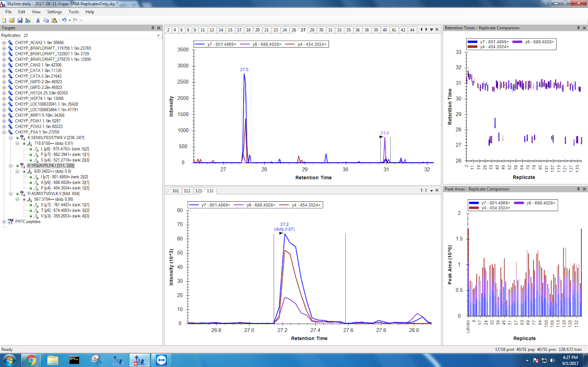
Task: Toggle auto-hide pin on Retention Times panel
Action: point(578,28)
